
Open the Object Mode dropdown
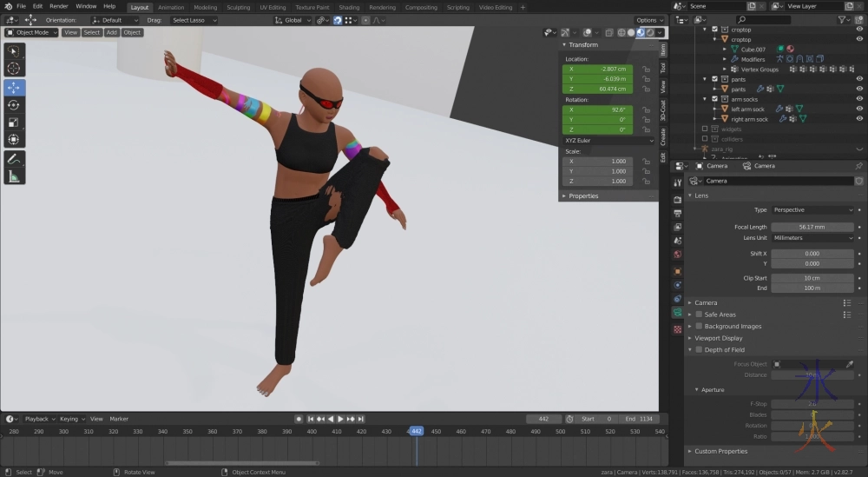coord(32,32)
